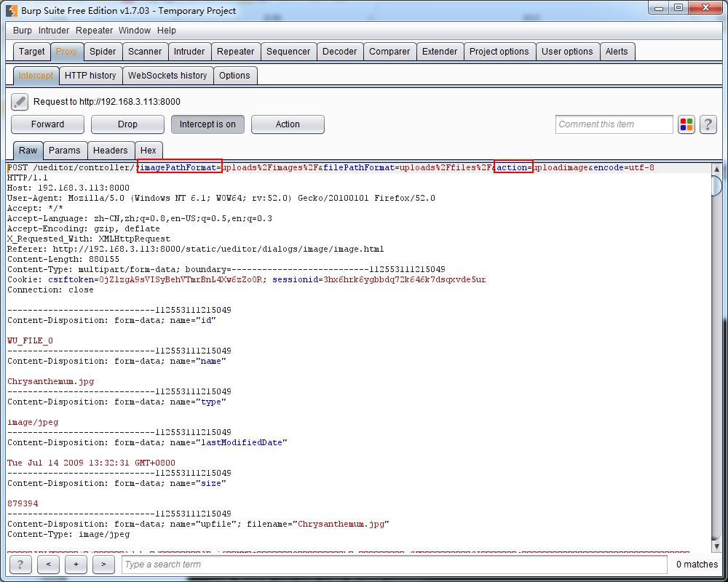Image resolution: width=728 pixels, height=582 pixels.
Task: Open the Alerts tab
Action: 617,52
